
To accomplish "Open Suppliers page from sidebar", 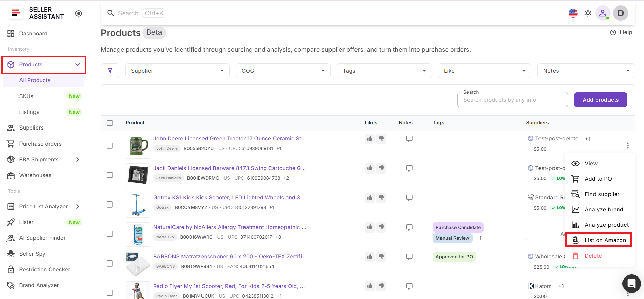I will coord(31,128).
